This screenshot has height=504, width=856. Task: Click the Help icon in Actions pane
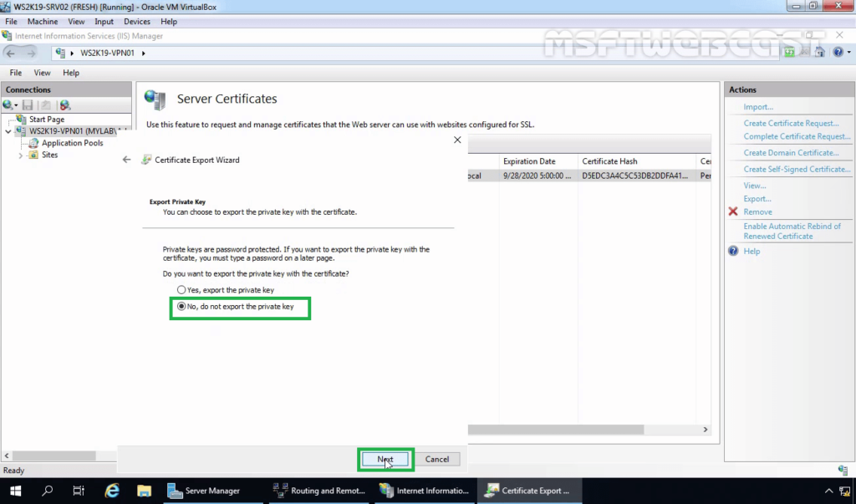click(x=733, y=252)
